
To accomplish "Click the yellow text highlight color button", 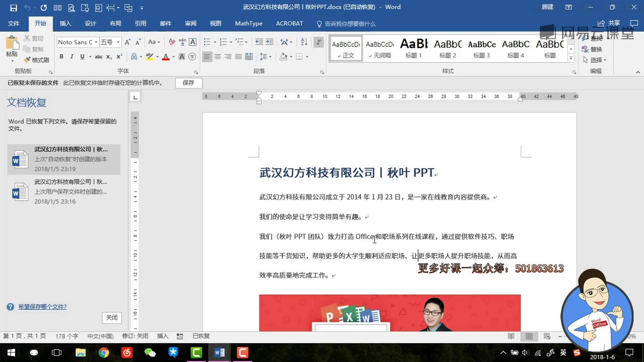I will click(x=149, y=57).
